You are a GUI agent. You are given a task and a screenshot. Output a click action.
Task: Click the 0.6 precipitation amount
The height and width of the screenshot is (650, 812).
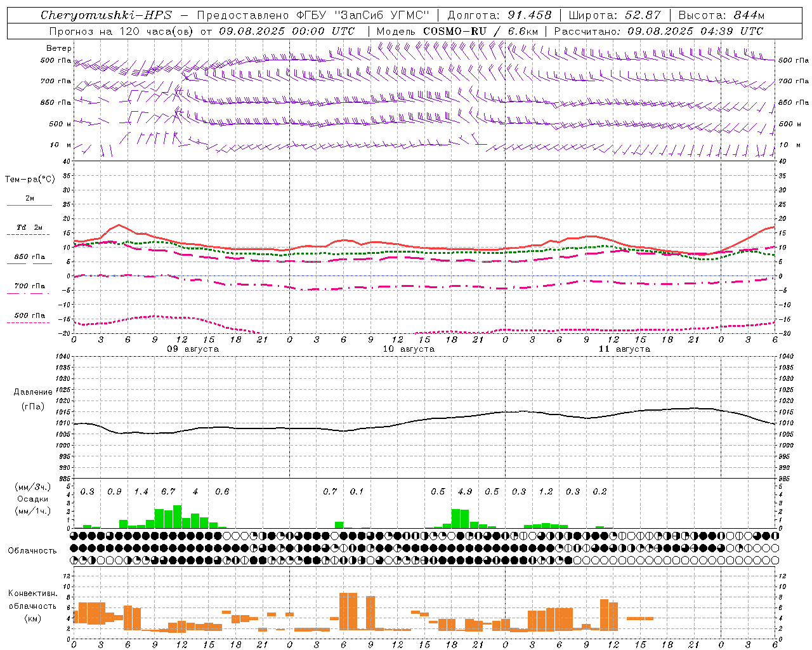pyautogui.click(x=222, y=492)
